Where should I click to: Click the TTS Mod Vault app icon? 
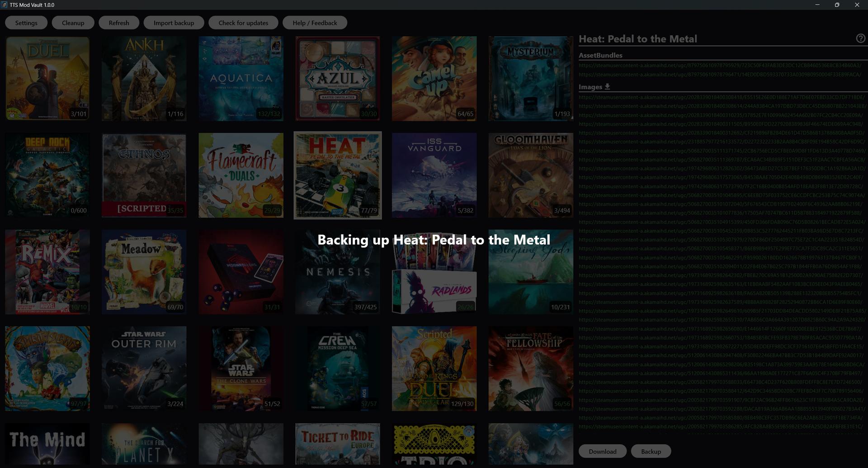pos(5,5)
